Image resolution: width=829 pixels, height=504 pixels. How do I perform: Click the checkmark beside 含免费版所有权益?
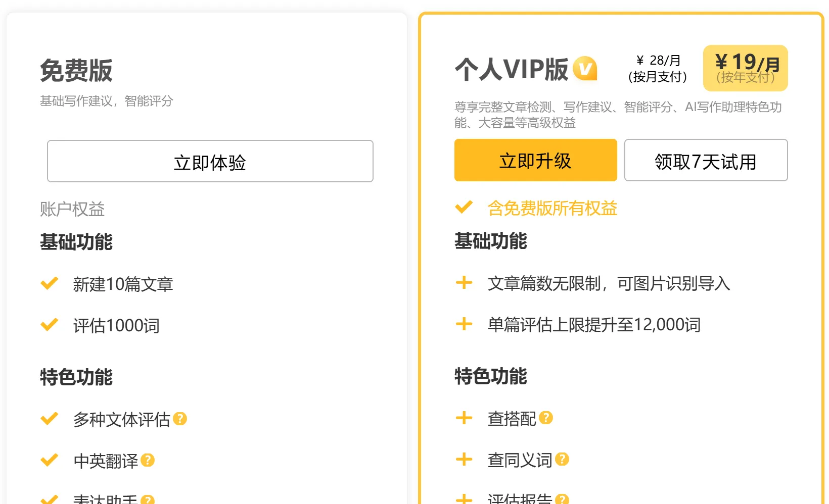click(x=463, y=207)
